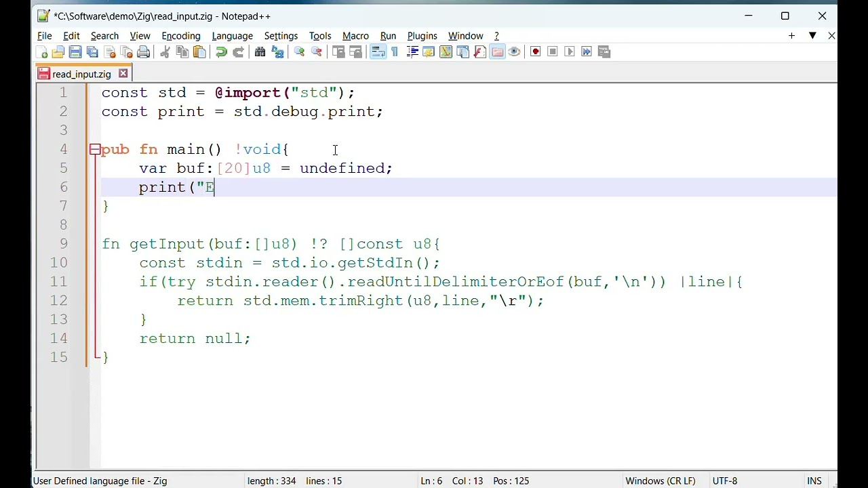This screenshot has width=868, height=488.
Task: Open the Plugins menu
Action: coord(422,36)
